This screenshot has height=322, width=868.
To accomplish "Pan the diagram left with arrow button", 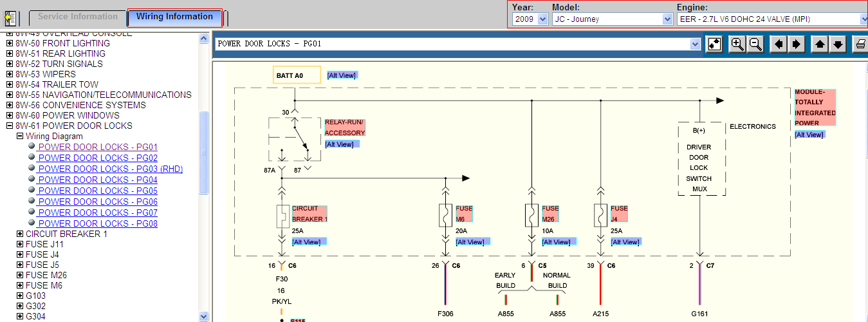I will [779, 44].
